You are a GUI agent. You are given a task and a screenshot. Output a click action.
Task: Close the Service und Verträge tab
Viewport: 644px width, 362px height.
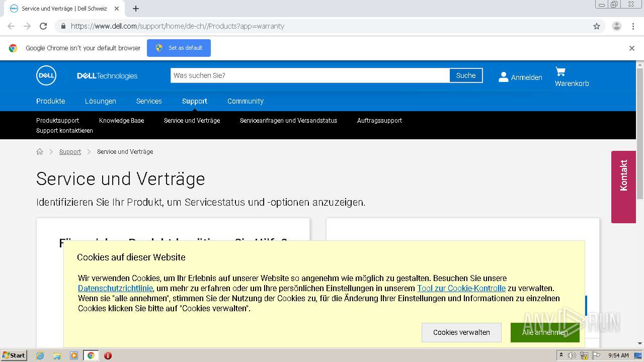[117, 9]
